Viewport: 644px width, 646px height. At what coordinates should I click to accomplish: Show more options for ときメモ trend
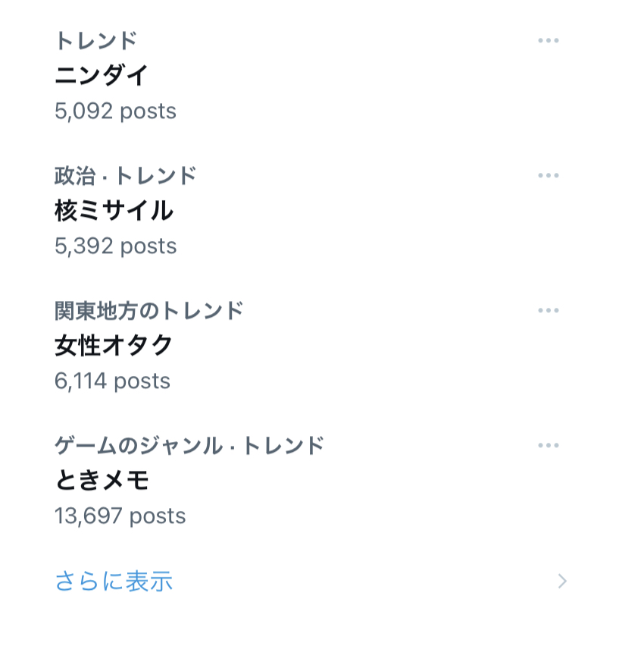[548, 446]
